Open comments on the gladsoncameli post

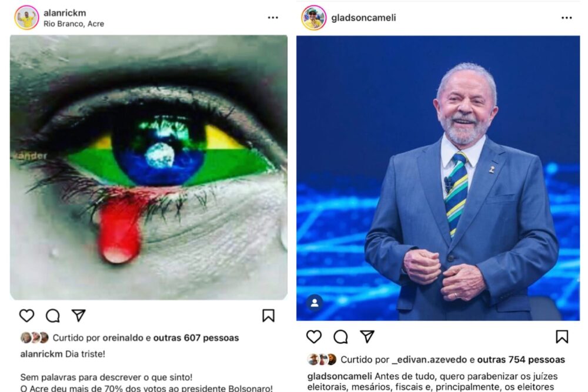click(x=340, y=337)
